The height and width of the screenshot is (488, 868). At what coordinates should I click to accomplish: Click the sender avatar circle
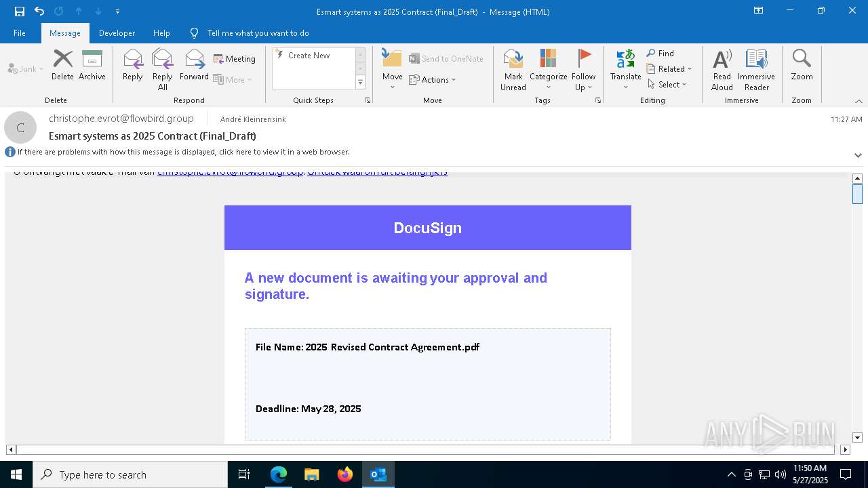click(20, 127)
